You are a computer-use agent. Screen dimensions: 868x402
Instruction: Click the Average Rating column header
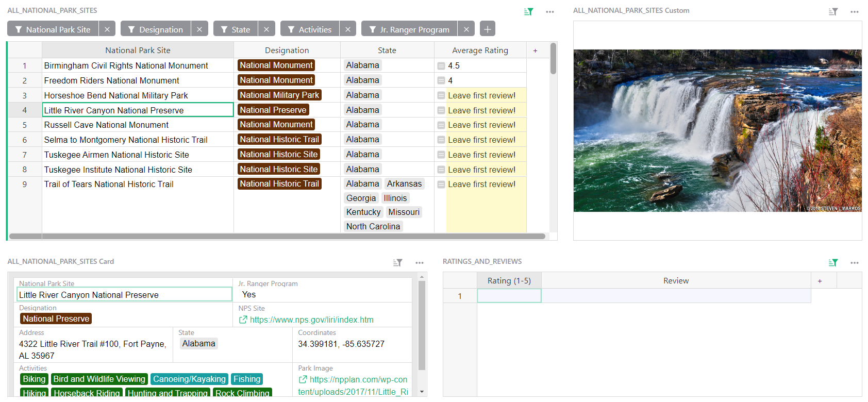click(480, 50)
